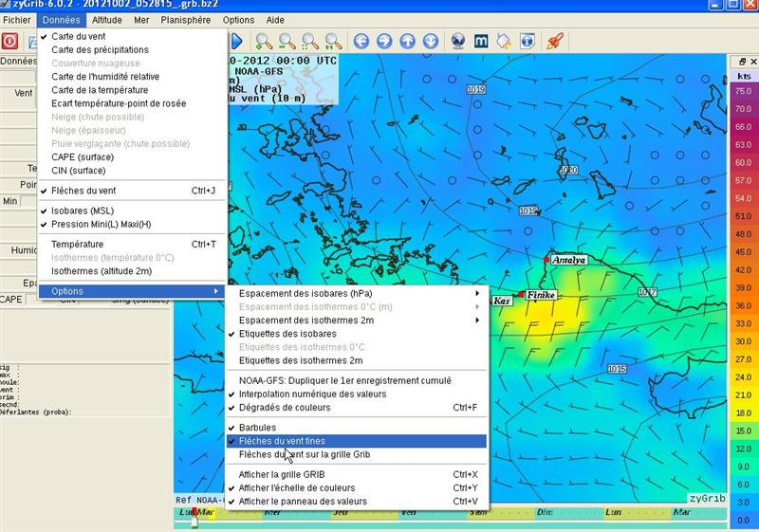
Task: Click the file info tag icon
Action: (504, 41)
